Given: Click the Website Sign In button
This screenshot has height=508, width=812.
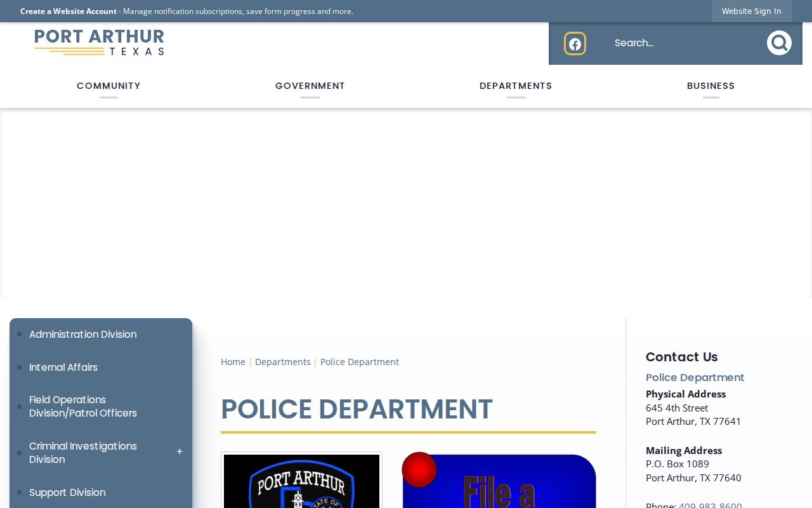Looking at the screenshot, I should pyautogui.click(x=752, y=11).
